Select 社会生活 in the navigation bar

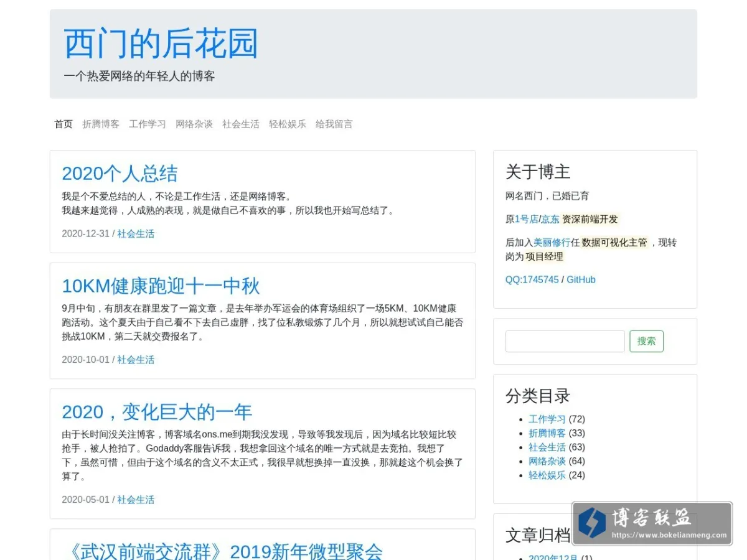[x=241, y=124]
